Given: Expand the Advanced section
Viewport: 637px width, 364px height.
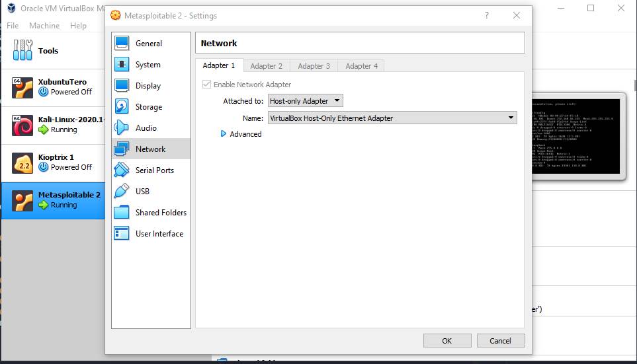Looking at the screenshot, I should pyautogui.click(x=224, y=134).
